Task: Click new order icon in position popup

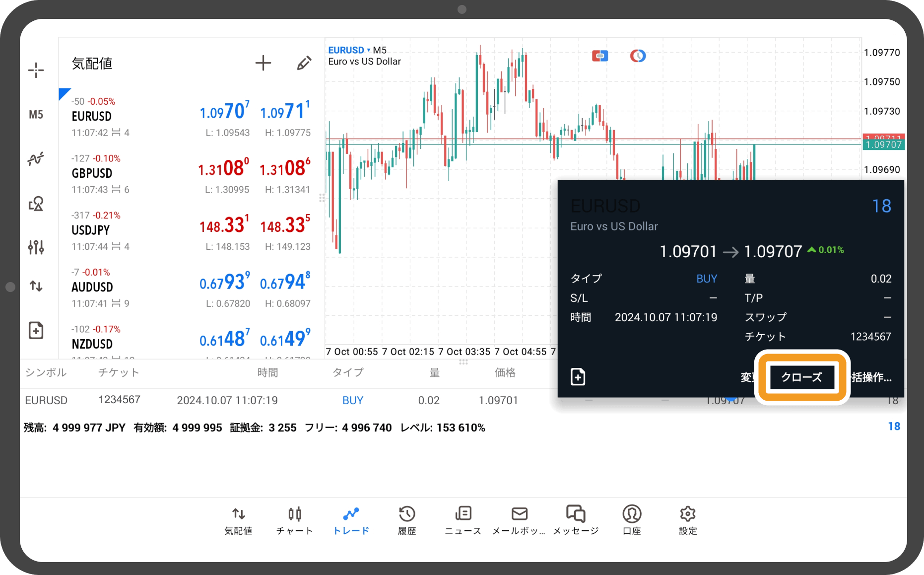Action: coord(578,377)
